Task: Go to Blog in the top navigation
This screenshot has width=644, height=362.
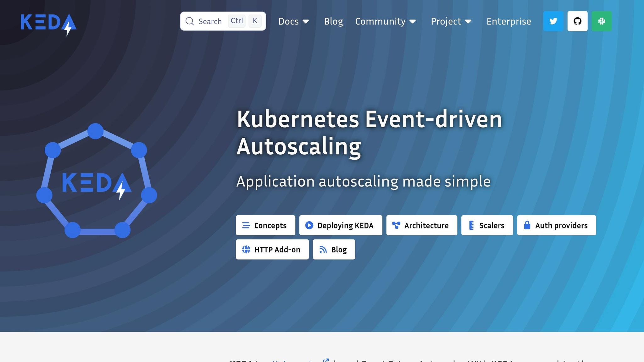Action: 333,21
